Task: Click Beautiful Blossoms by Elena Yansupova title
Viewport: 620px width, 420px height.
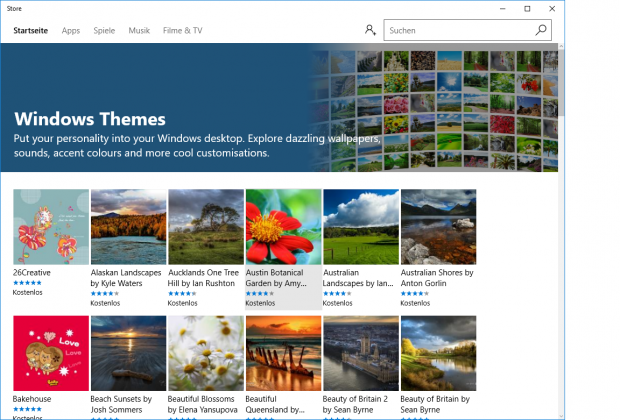Action: coord(202,404)
